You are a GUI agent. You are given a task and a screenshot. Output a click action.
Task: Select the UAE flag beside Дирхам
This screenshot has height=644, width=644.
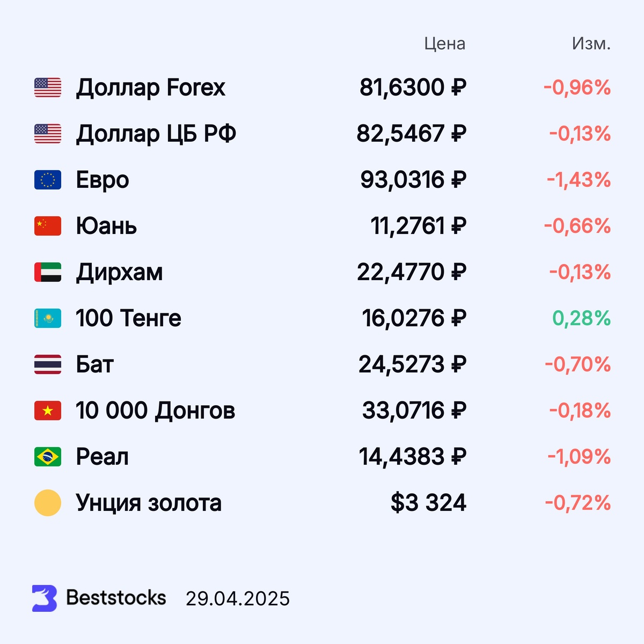pos(48,272)
